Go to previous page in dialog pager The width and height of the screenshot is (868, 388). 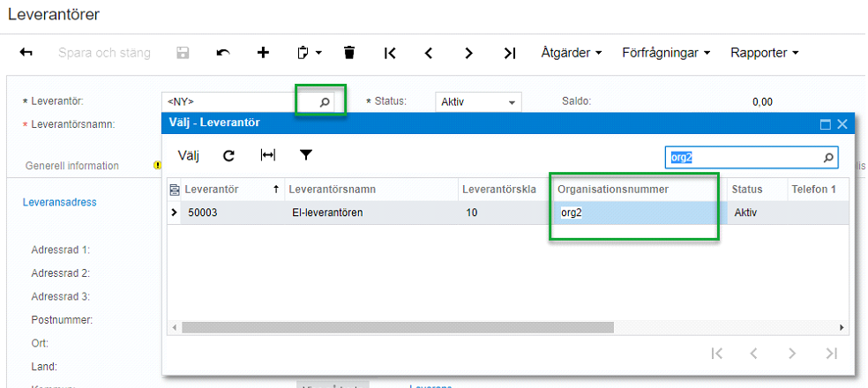(753, 354)
